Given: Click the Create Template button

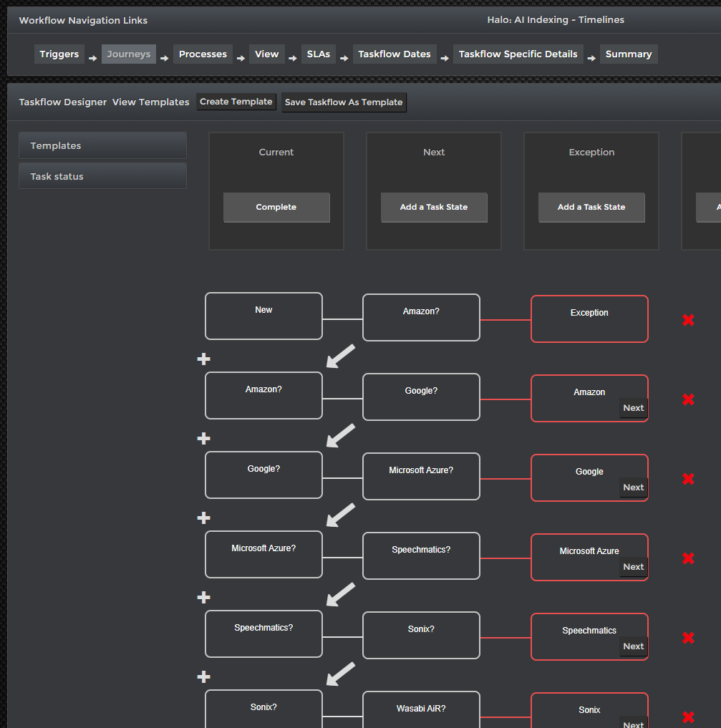Looking at the screenshot, I should point(236,102).
